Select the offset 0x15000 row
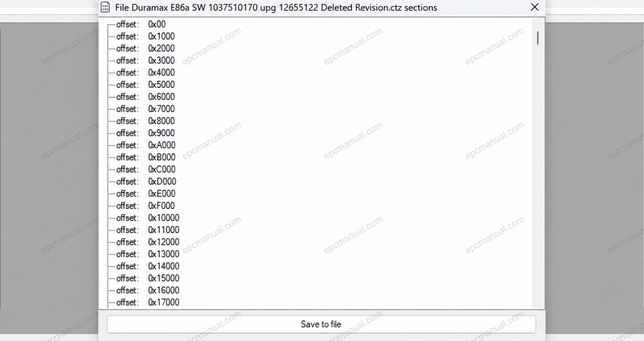 point(148,278)
